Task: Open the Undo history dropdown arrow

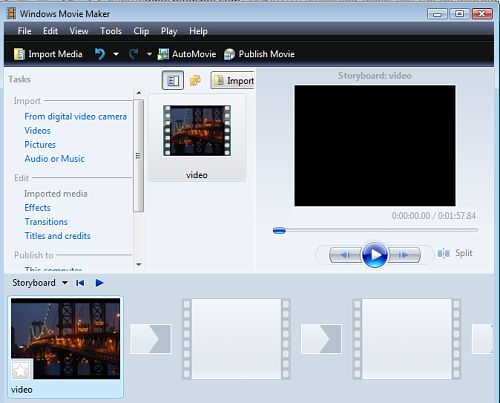Action: point(116,54)
